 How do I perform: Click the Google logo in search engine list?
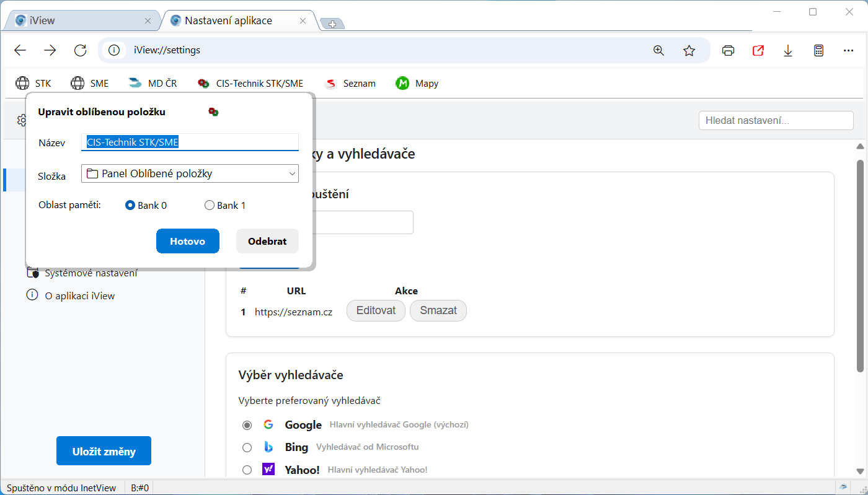click(268, 425)
